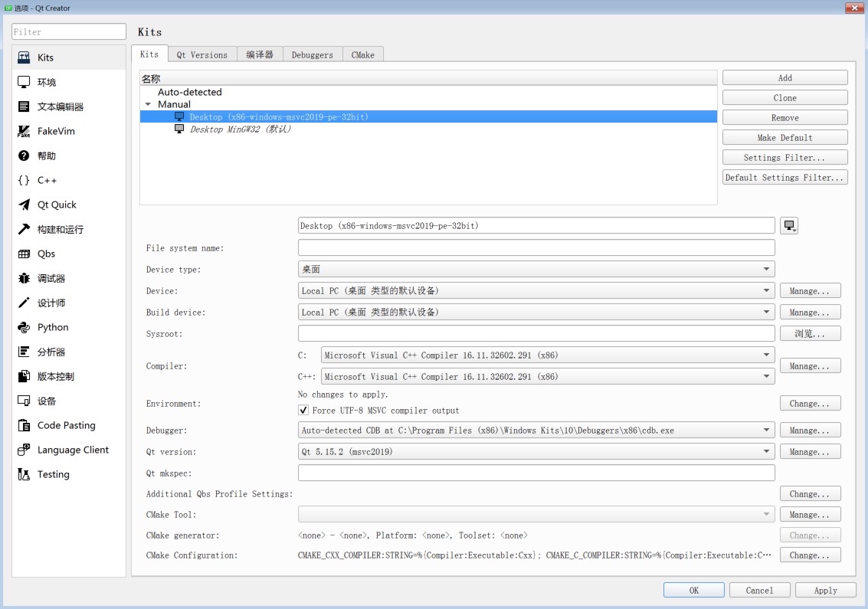The height and width of the screenshot is (609, 868).
Task: Select Code Pasting clipboard icon
Action: [24, 425]
